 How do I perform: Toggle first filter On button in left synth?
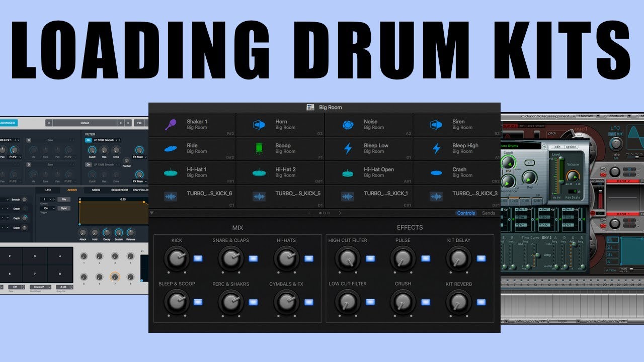pyautogui.click(x=89, y=140)
